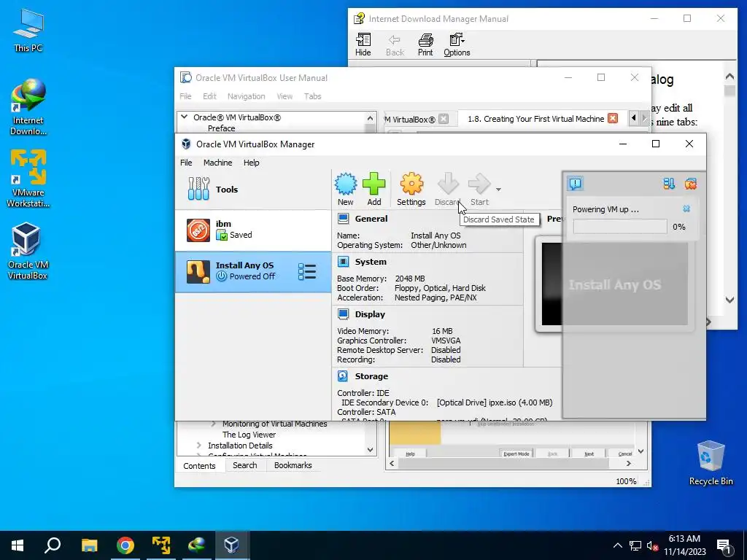The width and height of the screenshot is (747, 560).
Task: Click the VMware Workstation taskbar icon
Action: (x=161, y=545)
